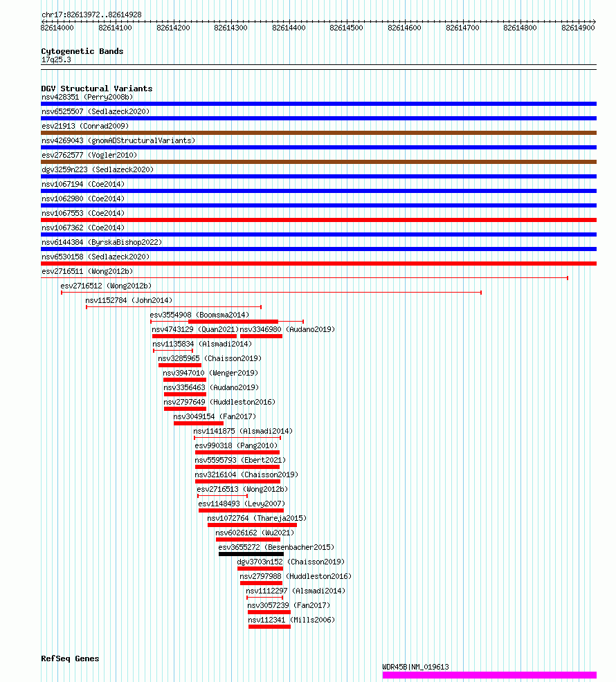Click the nsv1072764 (Thareja2015) label

click(257, 519)
